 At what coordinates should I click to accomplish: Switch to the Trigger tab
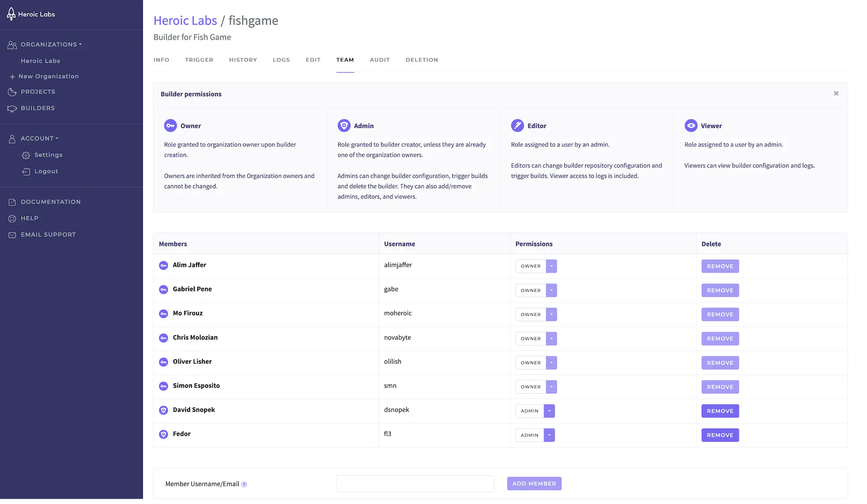(x=199, y=60)
